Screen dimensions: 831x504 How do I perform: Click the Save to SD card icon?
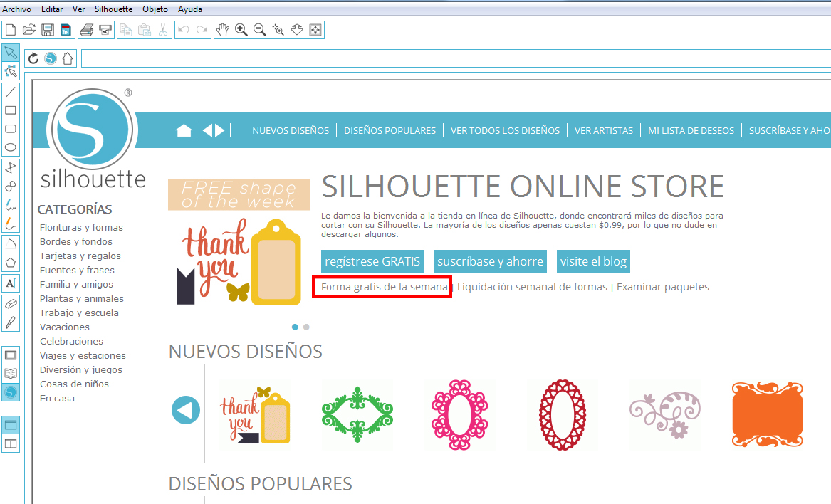(x=66, y=30)
